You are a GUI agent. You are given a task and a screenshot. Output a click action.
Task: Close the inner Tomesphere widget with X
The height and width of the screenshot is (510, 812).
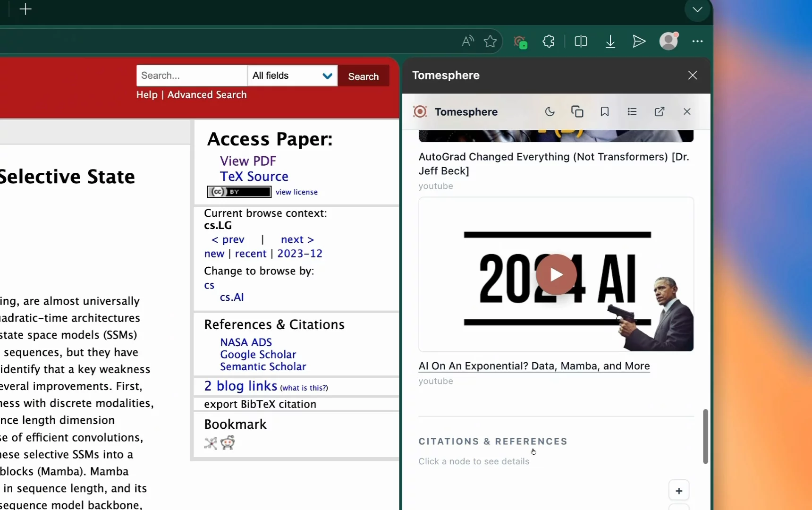pos(687,112)
